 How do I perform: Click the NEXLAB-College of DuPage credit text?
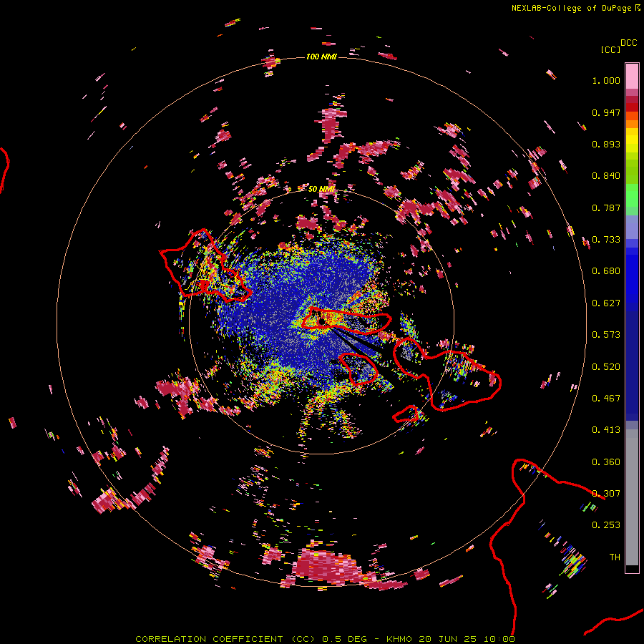click(575, 8)
